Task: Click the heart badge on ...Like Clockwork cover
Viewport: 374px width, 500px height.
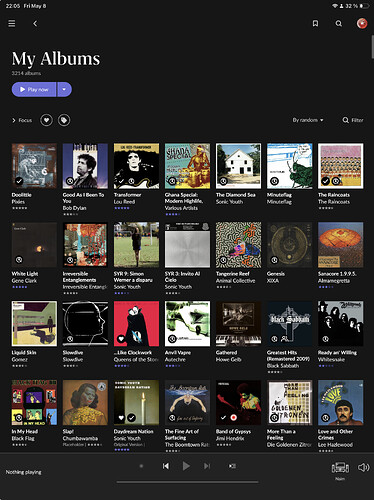Action: coord(121,339)
